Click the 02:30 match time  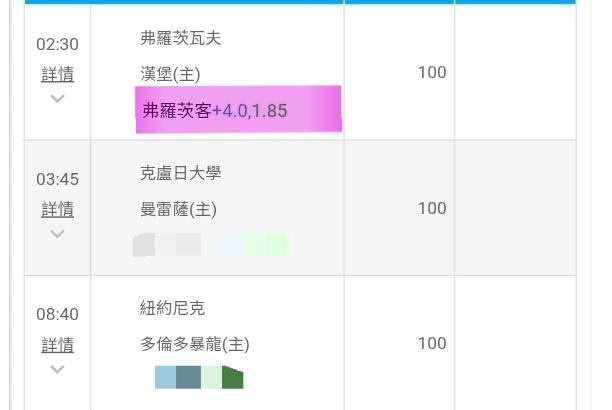point(57,45)
